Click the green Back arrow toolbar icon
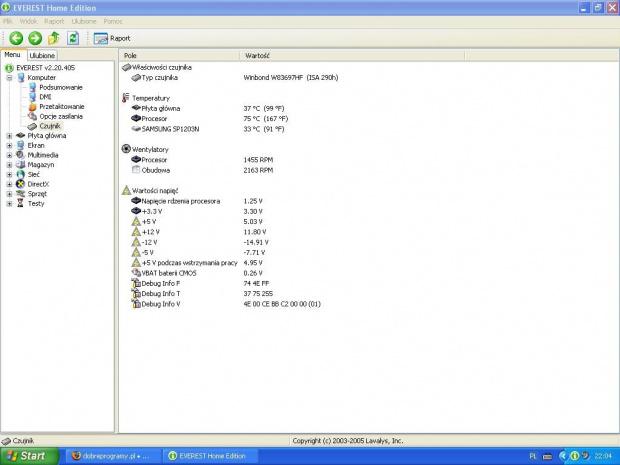The width and height of the screenshot is (620, 465). pyautogui.click(x=16, y=38)
